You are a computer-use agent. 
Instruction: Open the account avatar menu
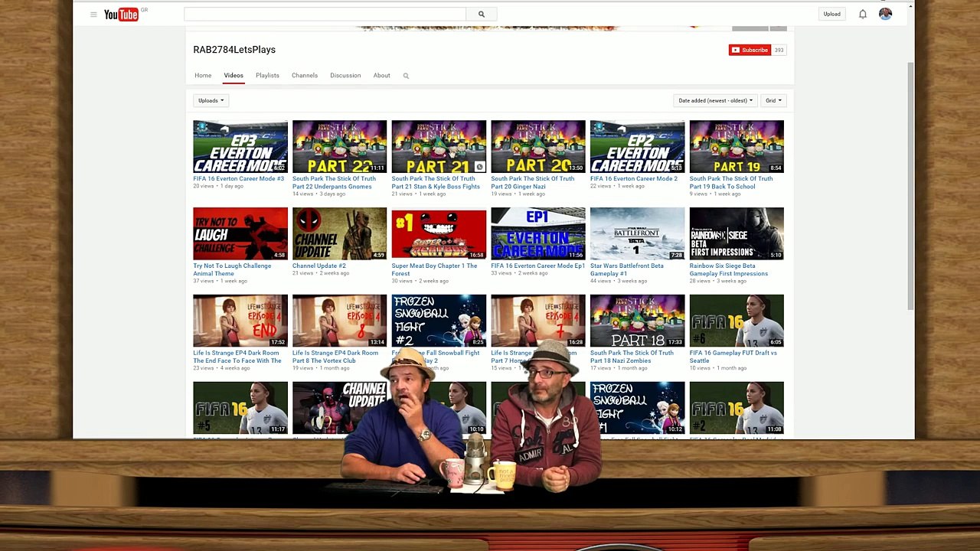(885, 14)
